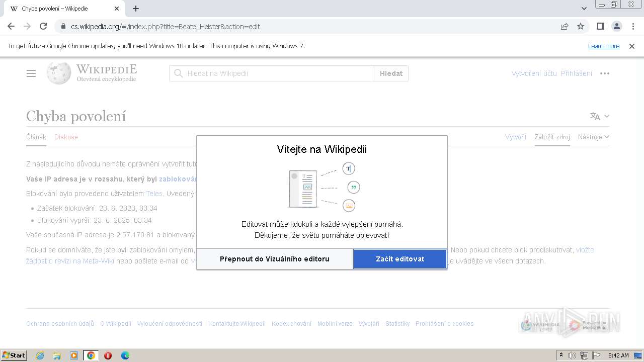Select the Chrome taskbar icon
Screen dimensions: 644x362
pos(91,355)
